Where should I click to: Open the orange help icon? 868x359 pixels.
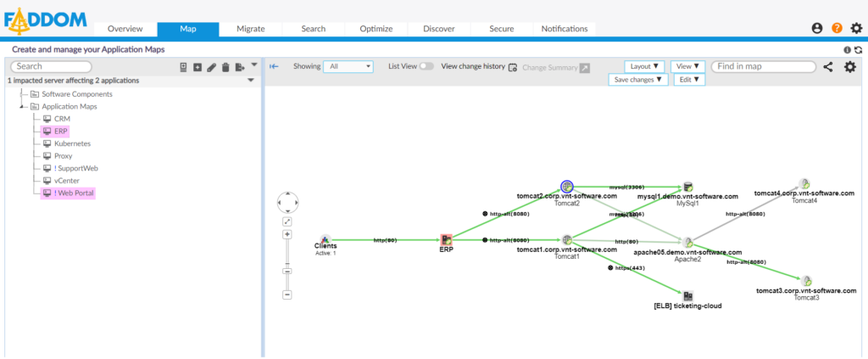(x=837, y=29)
